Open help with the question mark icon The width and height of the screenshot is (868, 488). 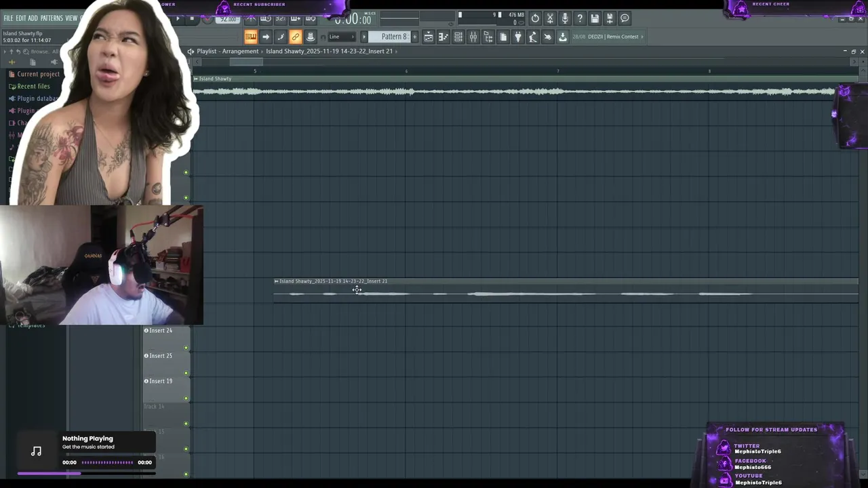coord(580,18)
